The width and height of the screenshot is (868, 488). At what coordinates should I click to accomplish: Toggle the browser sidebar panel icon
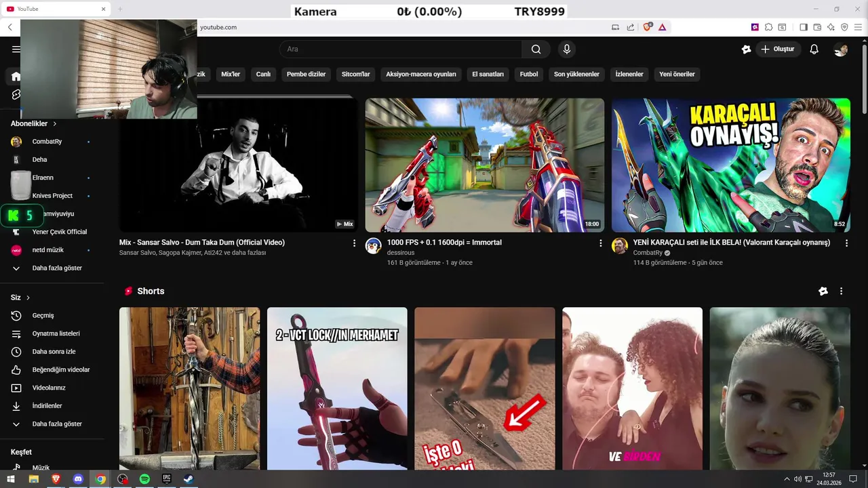click(x=804, y=27)
